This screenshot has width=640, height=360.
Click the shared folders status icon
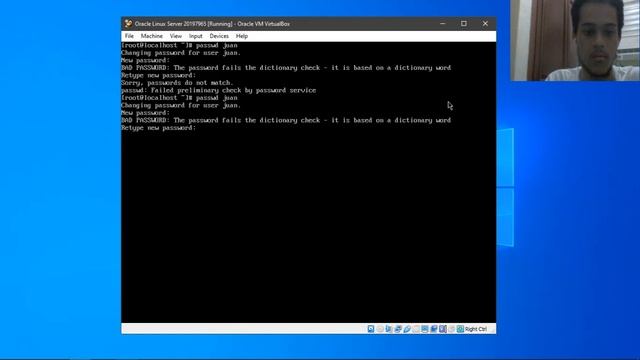point(416,329)
